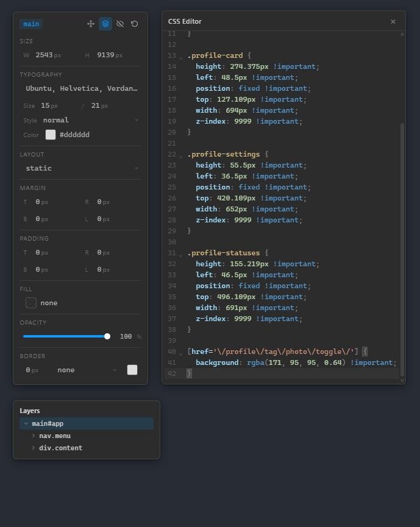The height and width of the screenshot is (527, 420).
Task: Click the Fill transparent swatch
Action: [x=31, y=303]
